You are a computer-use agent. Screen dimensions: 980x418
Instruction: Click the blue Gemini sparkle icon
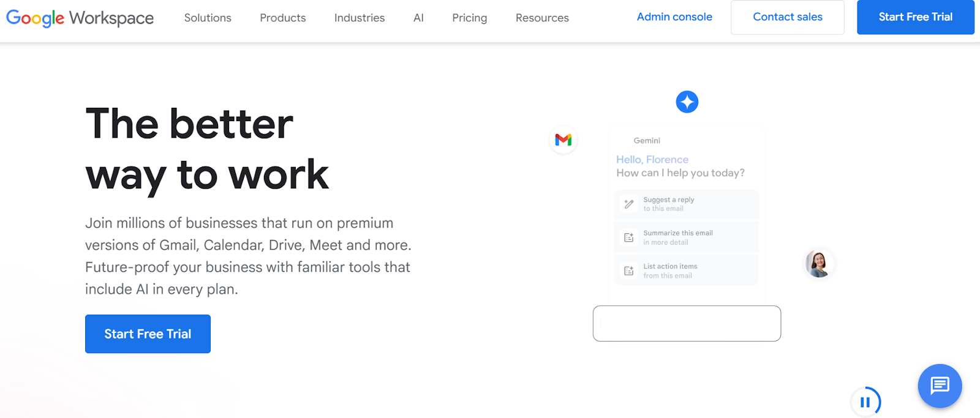click(687, 102)
